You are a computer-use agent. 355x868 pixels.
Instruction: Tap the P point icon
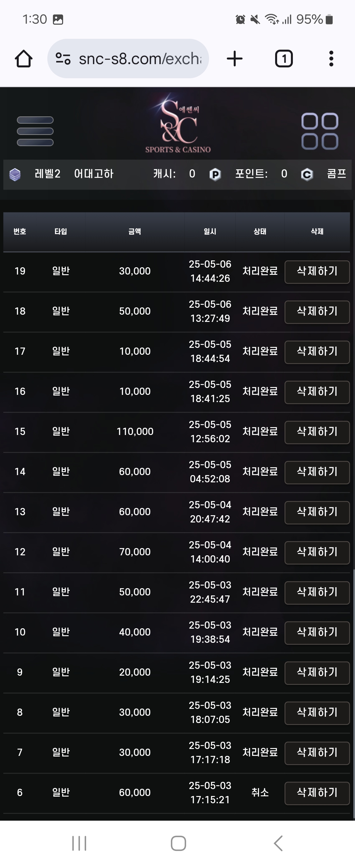[215, 174]
